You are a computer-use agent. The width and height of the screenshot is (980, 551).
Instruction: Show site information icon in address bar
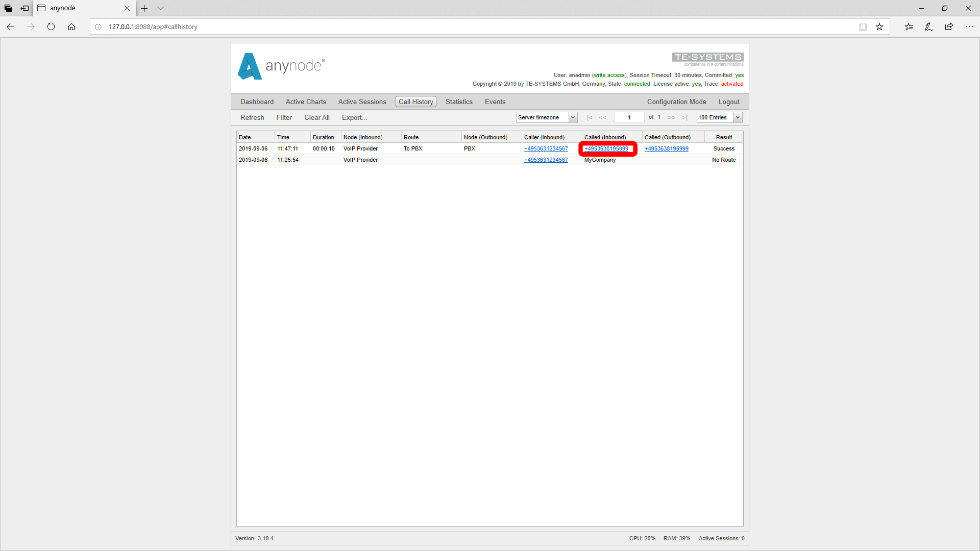point(99,27)
